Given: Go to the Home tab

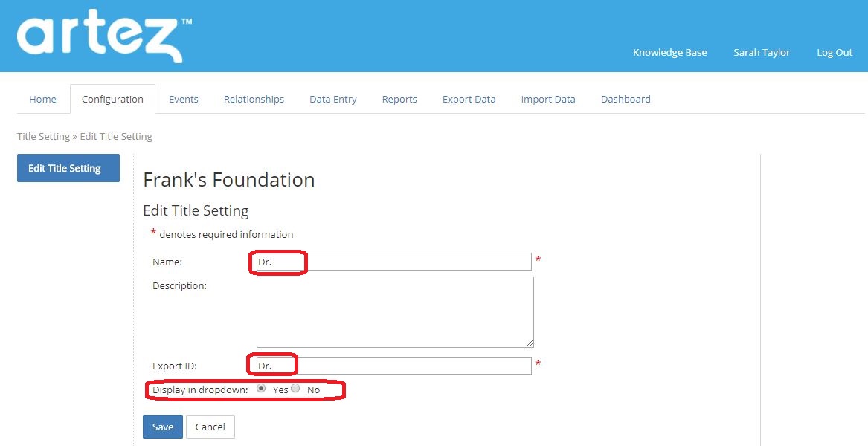Looking at the screenshot, I should (42, 99).
